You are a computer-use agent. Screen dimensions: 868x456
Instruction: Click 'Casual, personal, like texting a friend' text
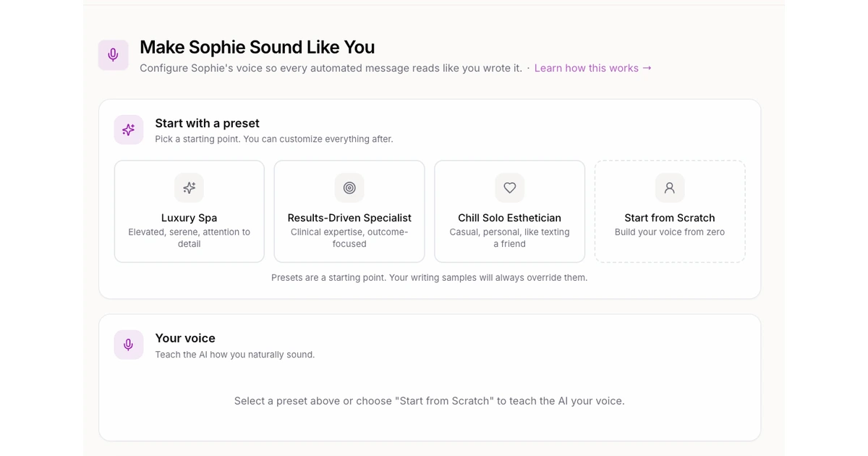point(509,238)
